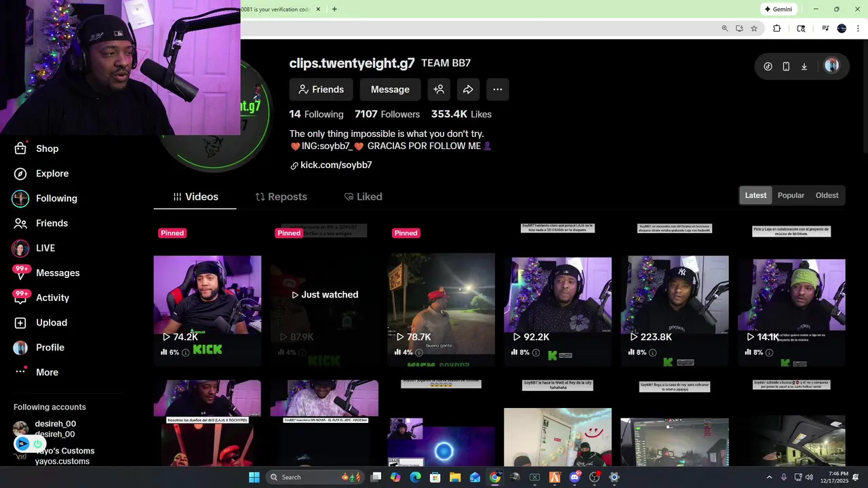Click the get-app phone icon
The width and height of the screenshot is (868, 488).
click(786, 66)
